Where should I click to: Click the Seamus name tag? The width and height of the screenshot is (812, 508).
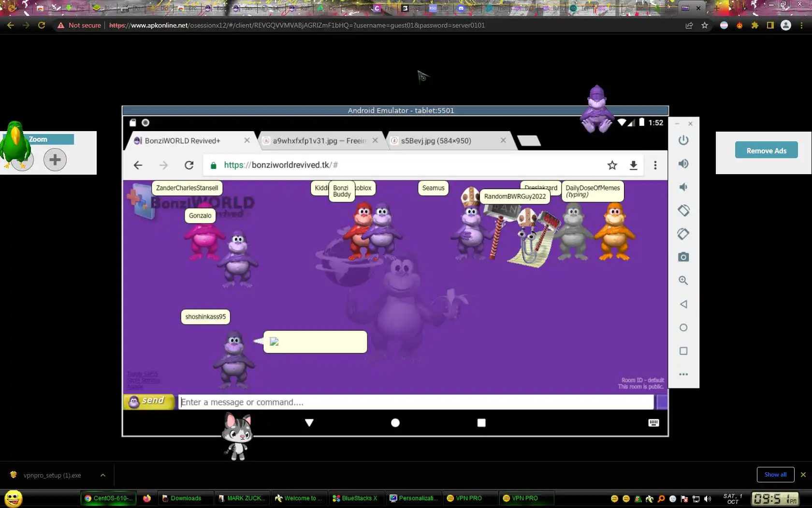[x=433, y=188]
